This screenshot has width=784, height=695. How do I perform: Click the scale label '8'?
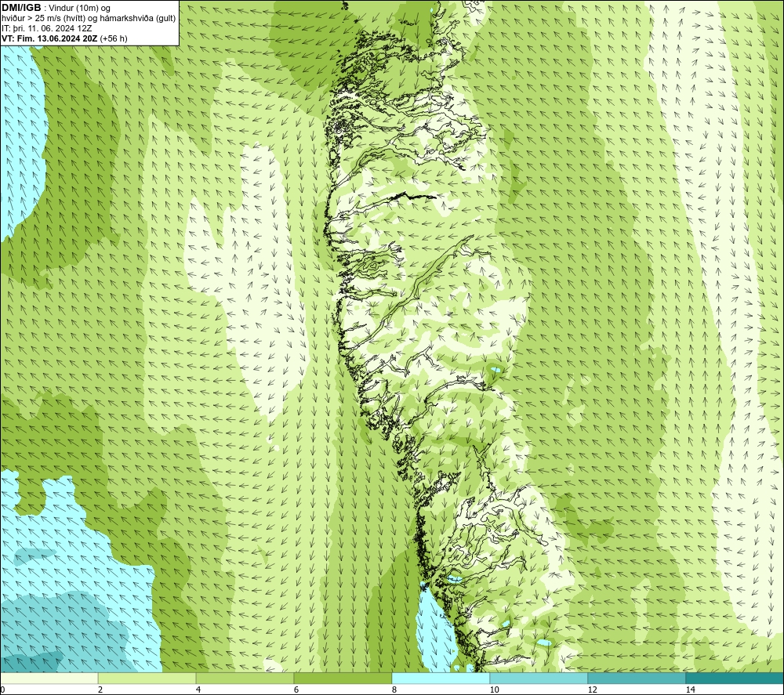[x=394, y=690]
